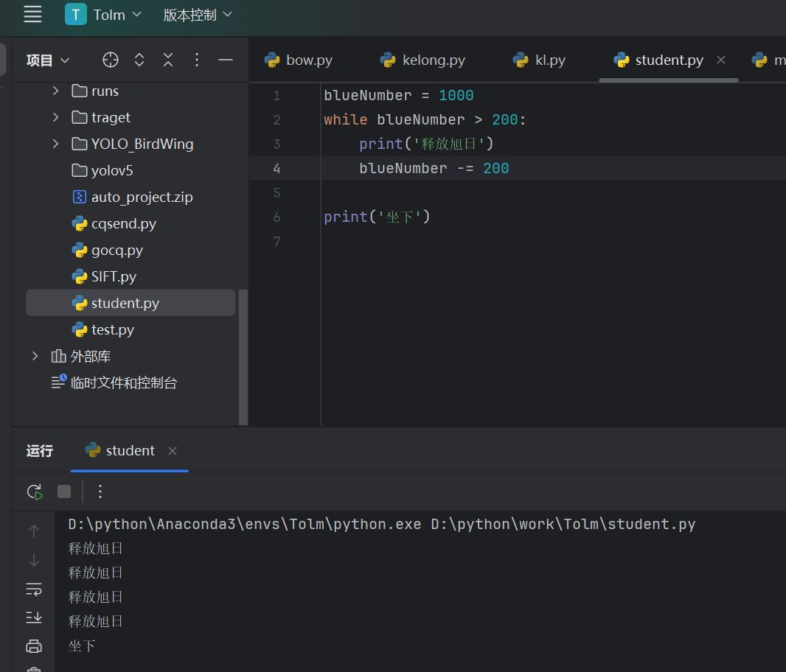
Task: Rerun the student script
Action: 34,491
